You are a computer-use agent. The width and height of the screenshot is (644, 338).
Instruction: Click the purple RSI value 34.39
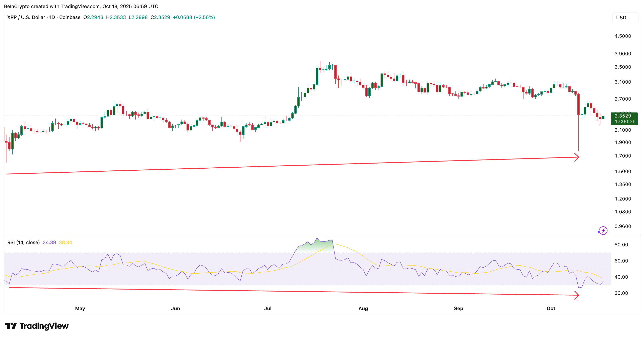point(49,242)
